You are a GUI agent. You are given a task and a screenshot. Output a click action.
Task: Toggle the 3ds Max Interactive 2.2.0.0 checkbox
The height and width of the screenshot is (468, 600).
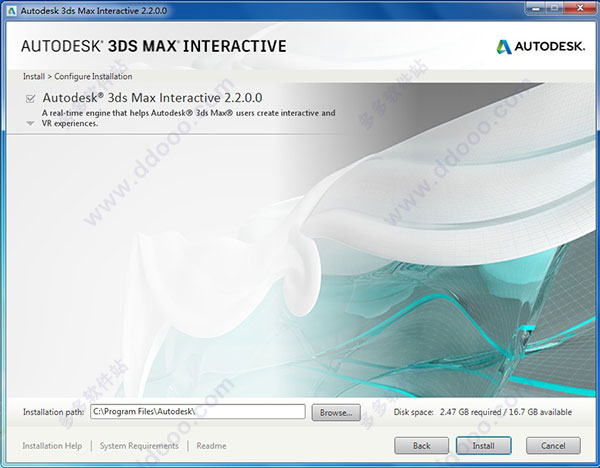tap(30, 99)
